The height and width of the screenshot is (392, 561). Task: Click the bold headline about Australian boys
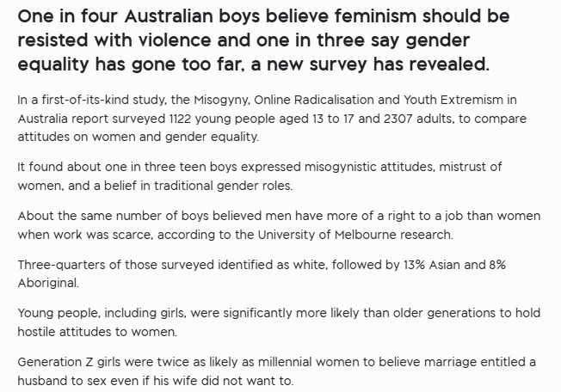coord(263,40)
